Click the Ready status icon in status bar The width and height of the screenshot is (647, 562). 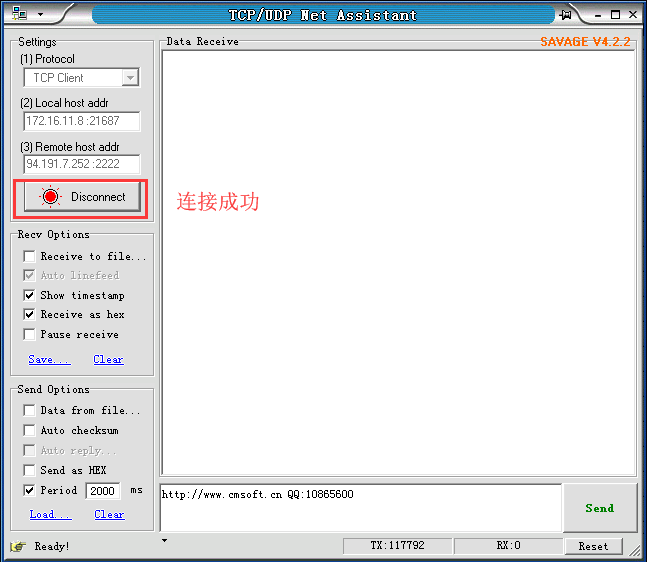coord(17,546)
